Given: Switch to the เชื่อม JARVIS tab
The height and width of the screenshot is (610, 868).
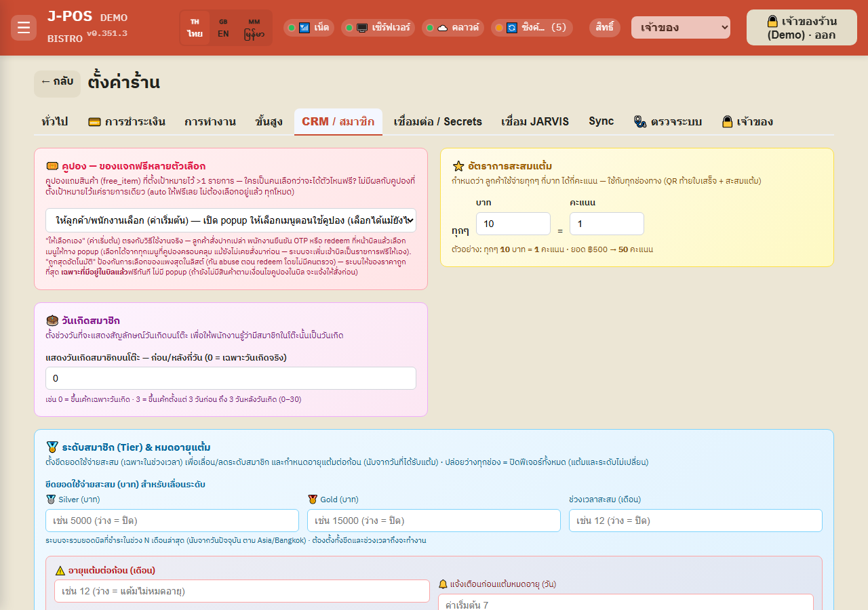Looking at the screenshot, I should [x=535, y=122].
